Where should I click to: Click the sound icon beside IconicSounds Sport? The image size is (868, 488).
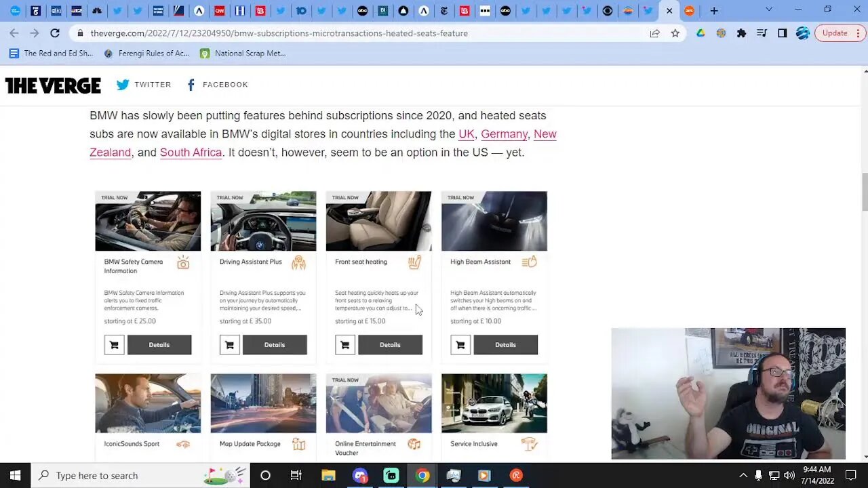coord(183,444)
